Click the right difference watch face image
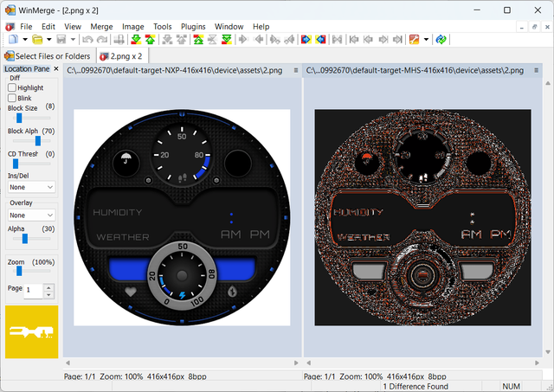Viewport: 554px width, 392px height. click(422, 217)
